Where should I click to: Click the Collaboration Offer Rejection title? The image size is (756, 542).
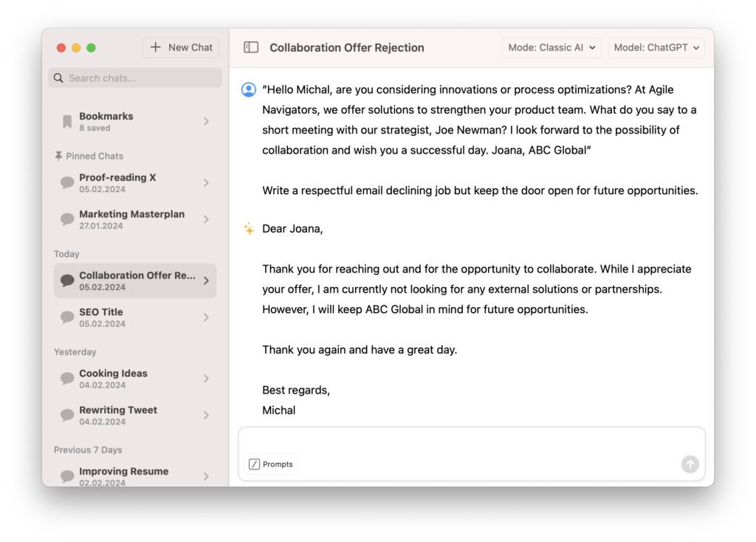click(x=347, y=48)
